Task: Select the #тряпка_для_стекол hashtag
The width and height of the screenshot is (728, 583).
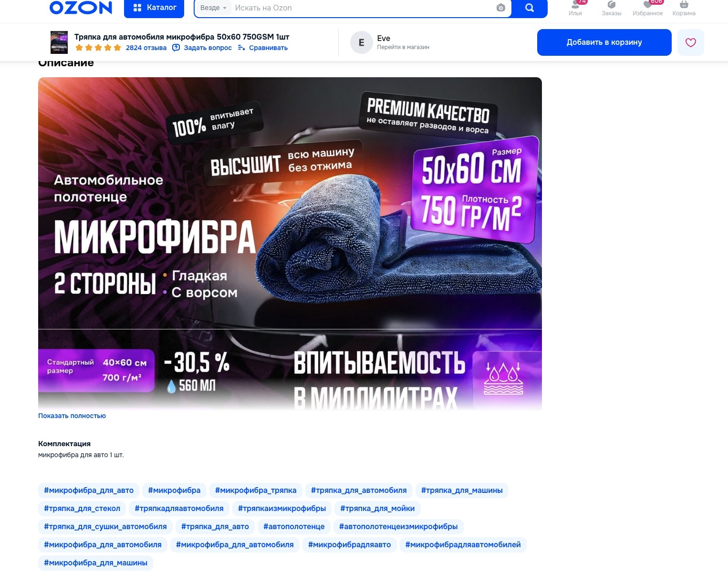Action: [82, 509]
